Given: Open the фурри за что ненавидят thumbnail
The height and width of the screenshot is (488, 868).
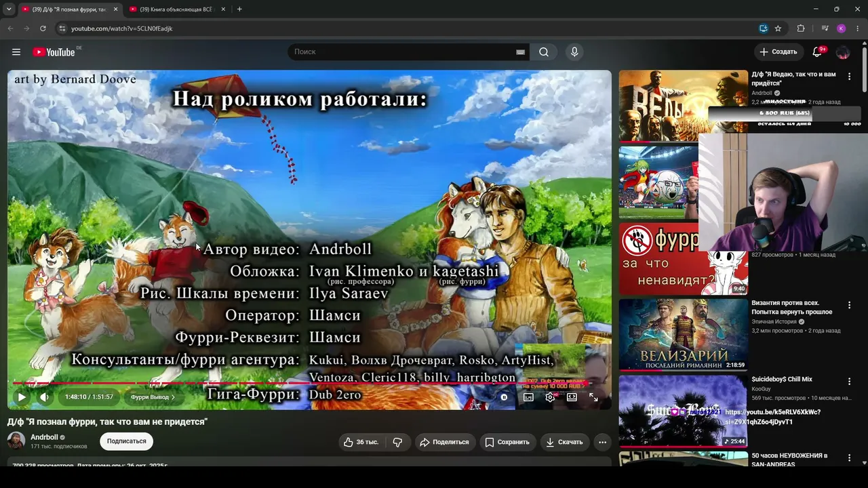Looking at the screenshot, I should pyautogui.click(x=683, y=259).
